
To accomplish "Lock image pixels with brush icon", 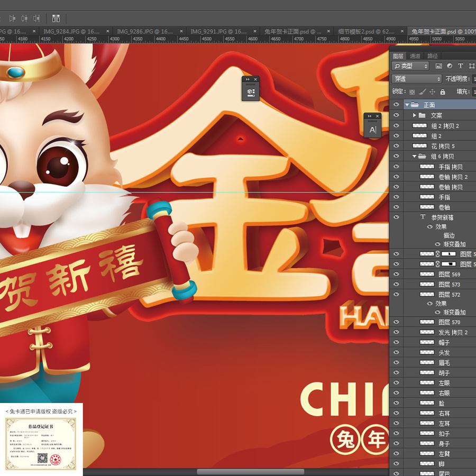I will [422, 91].
